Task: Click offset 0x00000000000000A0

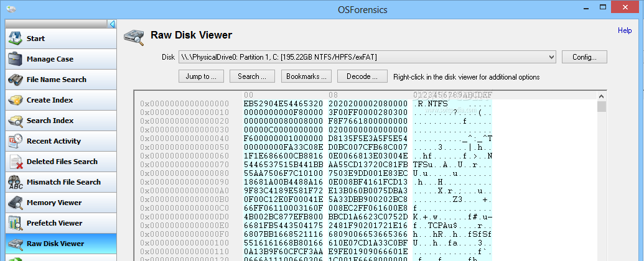Action: tap(184, 191)
